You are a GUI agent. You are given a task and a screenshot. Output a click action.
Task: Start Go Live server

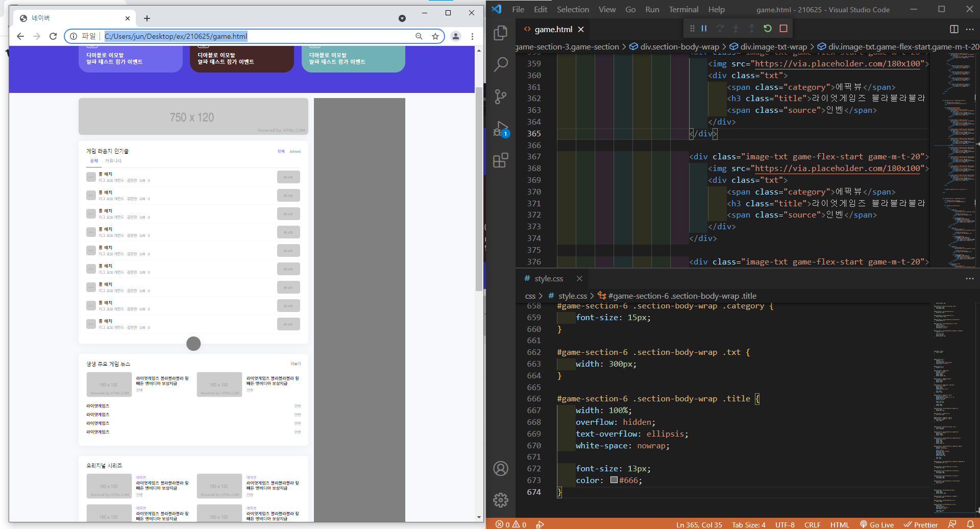tap(876, 524)
